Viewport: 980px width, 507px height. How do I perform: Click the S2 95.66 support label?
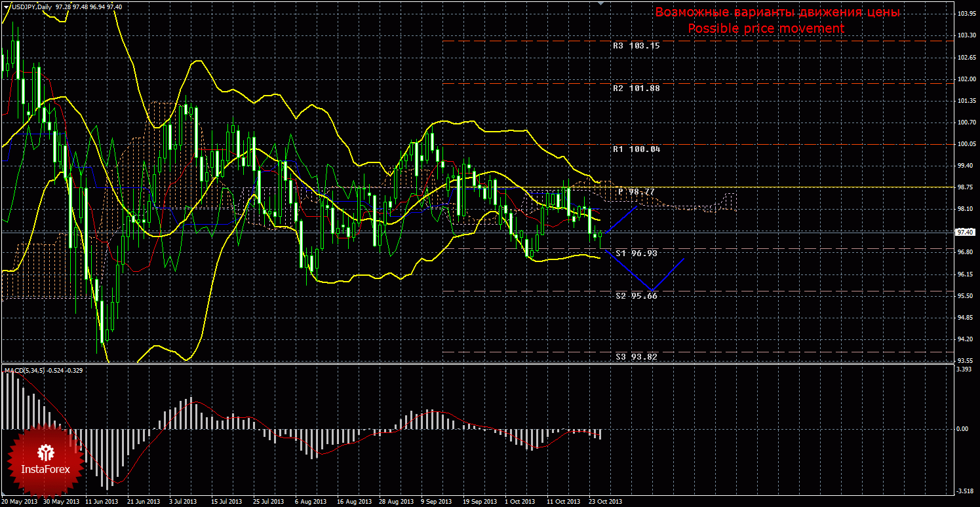[636, 296]
